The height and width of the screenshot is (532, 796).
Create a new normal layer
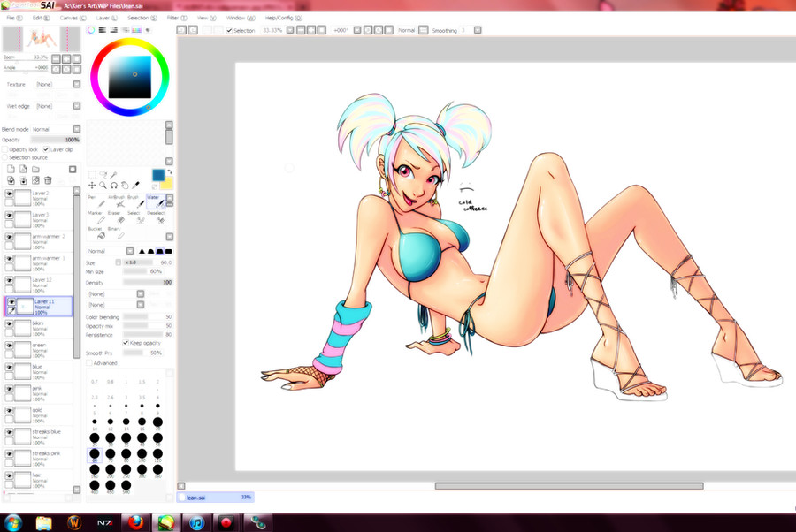[x=11, y=169]
